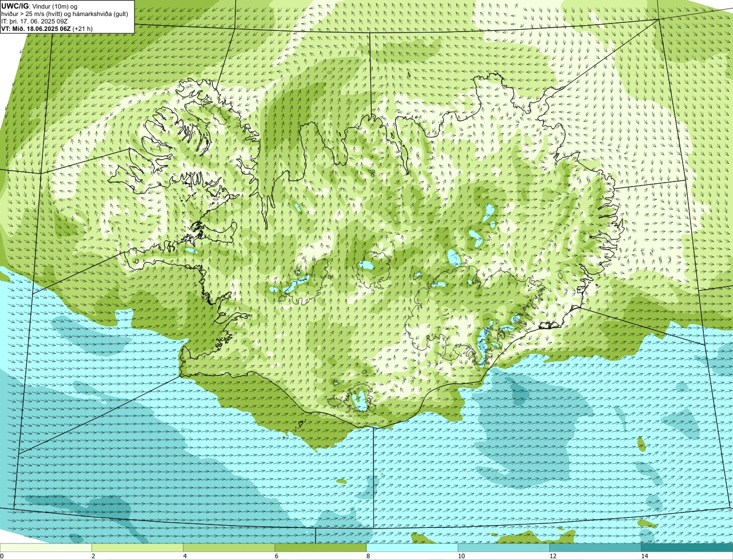The height and width of the screenshot is (560, 733).
Task: Click the legend scale label "10"
Action: pyautogui.click(x=461, y=556)
